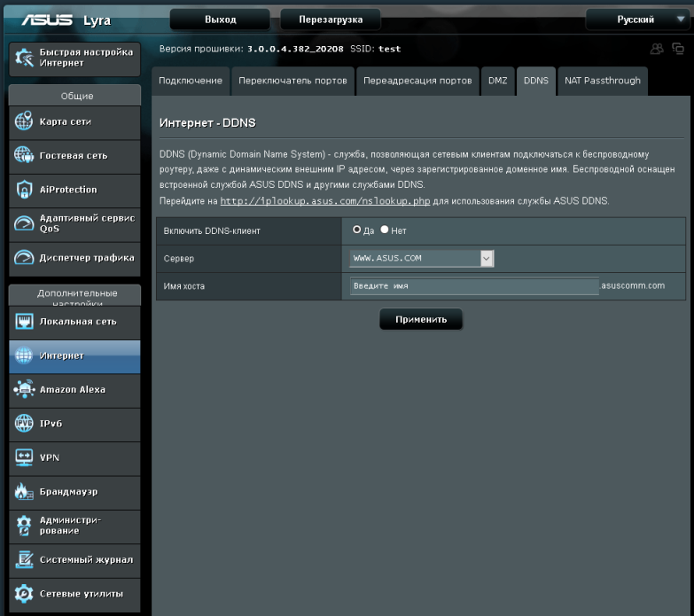The width and height of the screenshot is (694, 616).
Task: Select 'Нет' to disable DDNS client
Action: (384, 230)
